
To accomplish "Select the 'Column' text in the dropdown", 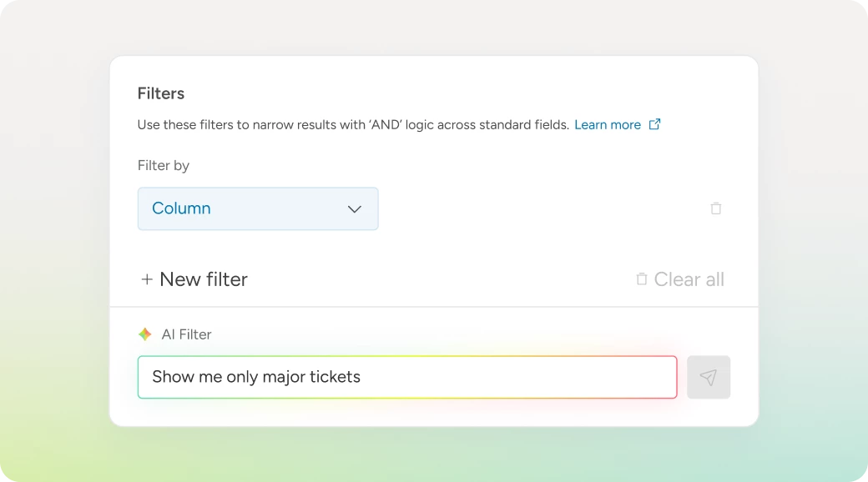I will 181,208.
